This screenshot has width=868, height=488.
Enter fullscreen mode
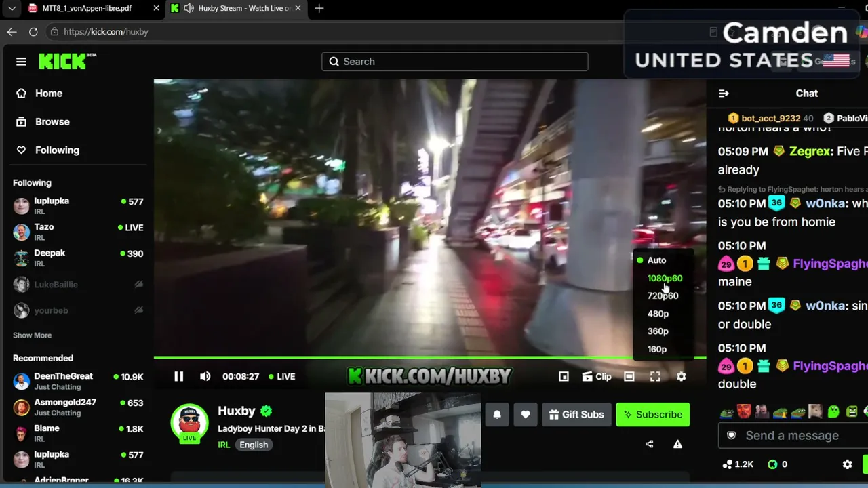pos(655,376)
